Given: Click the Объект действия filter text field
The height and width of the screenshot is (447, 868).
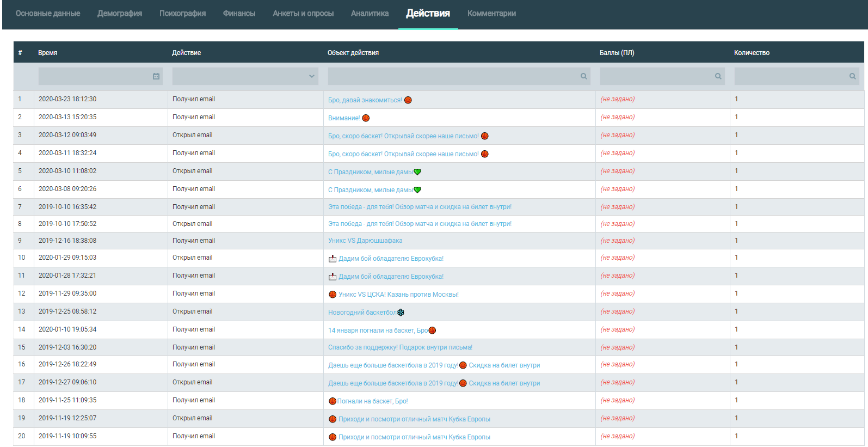Looking at the screenshot, I should pos(453,76).
